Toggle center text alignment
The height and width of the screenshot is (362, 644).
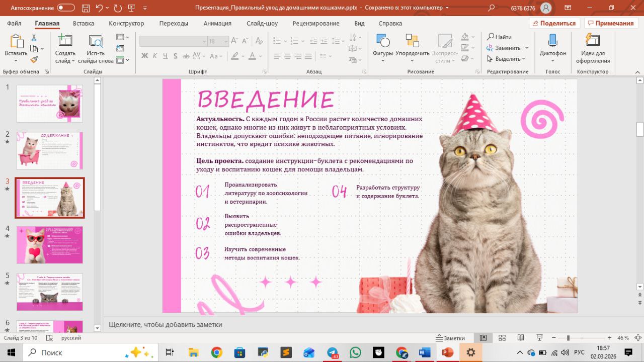pos(287,56)
